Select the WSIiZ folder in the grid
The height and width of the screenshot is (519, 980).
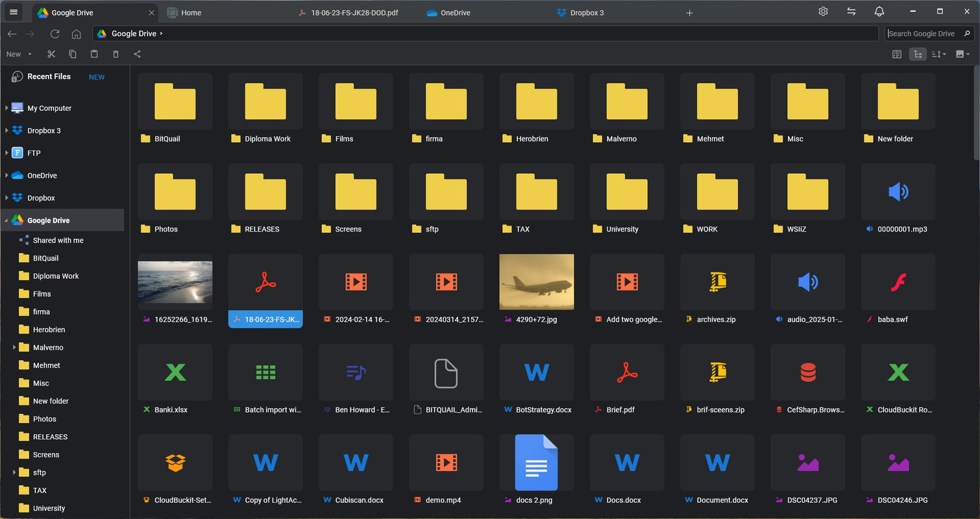click(x=808, y=200)
